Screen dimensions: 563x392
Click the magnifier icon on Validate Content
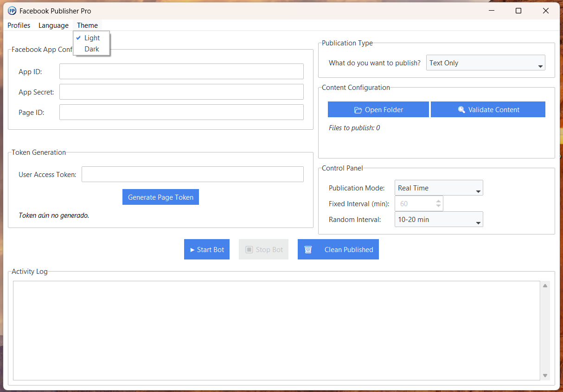pos(461,110)
